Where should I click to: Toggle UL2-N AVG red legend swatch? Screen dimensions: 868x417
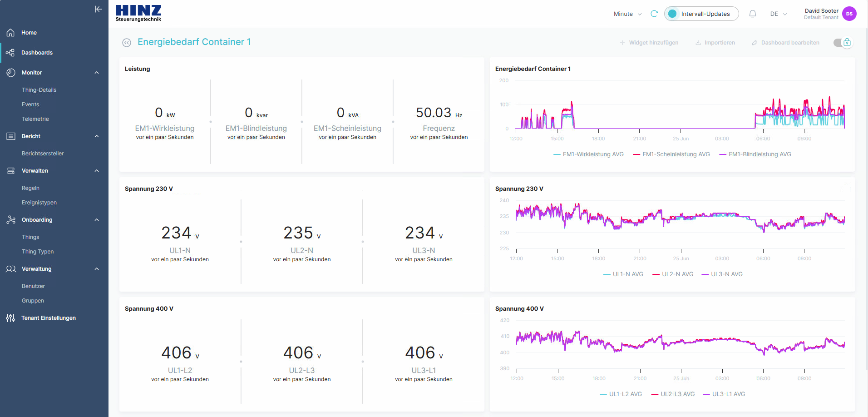(x=656, y=274)
